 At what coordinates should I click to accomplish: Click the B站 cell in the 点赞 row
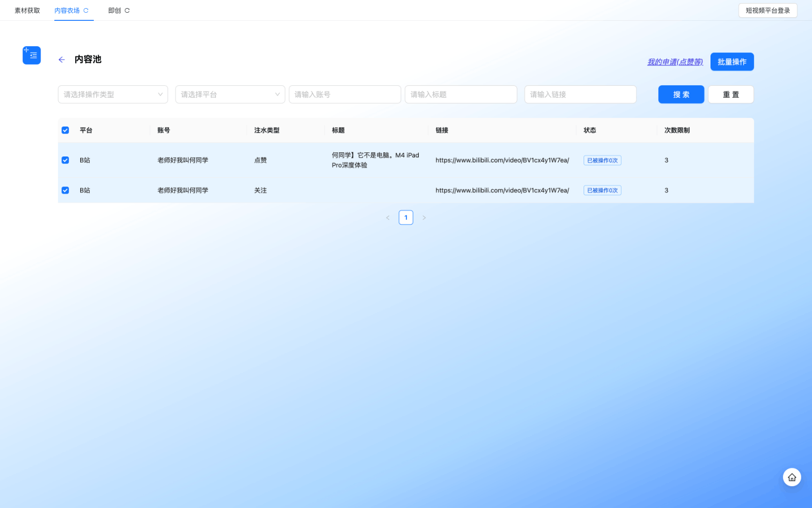pyautogui.click(x=85, y=161)
